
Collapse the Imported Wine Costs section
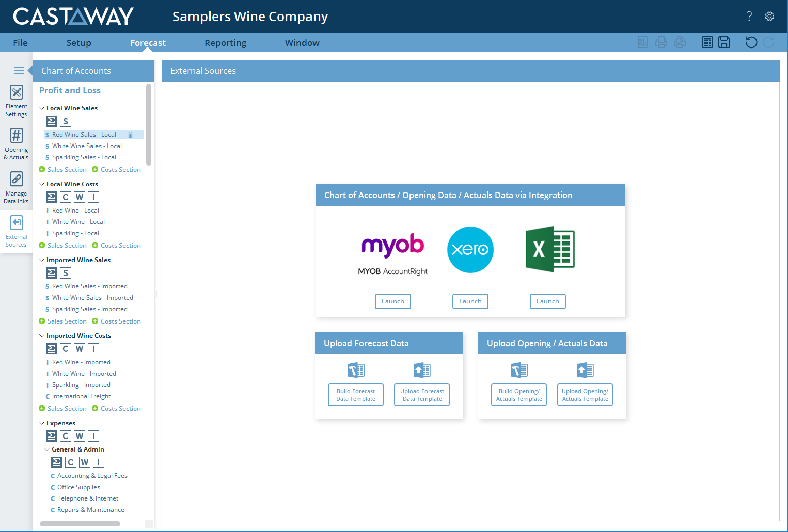click(42, 336)
